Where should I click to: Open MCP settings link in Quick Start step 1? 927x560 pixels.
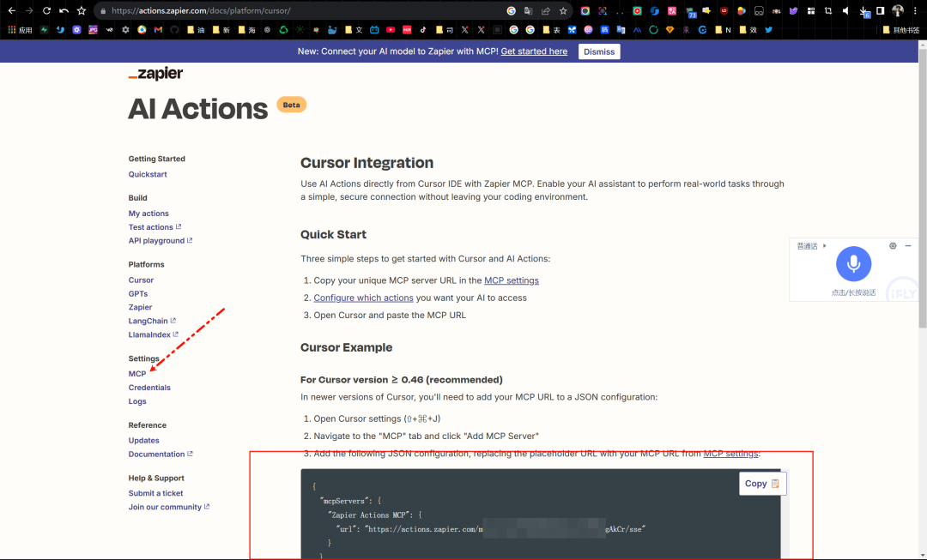[x=512, y=280]
